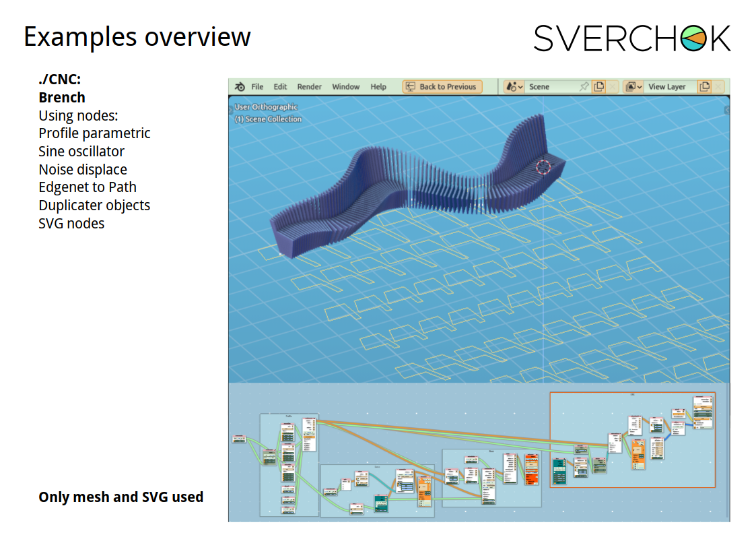Click the X icon to remove the Scene

pos(612,87)
